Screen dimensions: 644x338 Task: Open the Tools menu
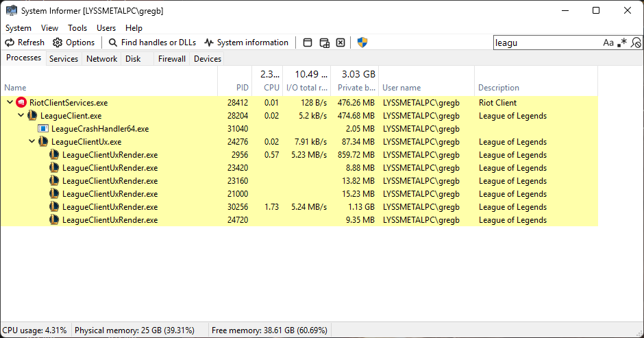click(x=77, y=28)
